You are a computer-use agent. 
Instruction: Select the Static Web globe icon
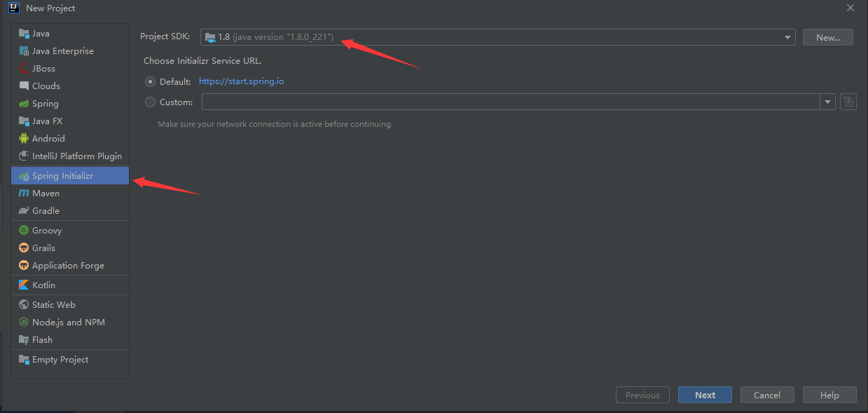(x=24, y=305)
